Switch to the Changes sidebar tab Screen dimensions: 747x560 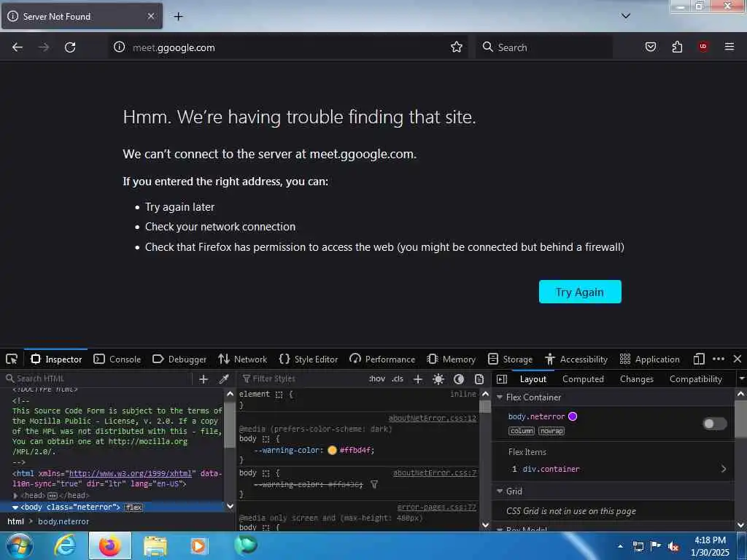(636, 379)
